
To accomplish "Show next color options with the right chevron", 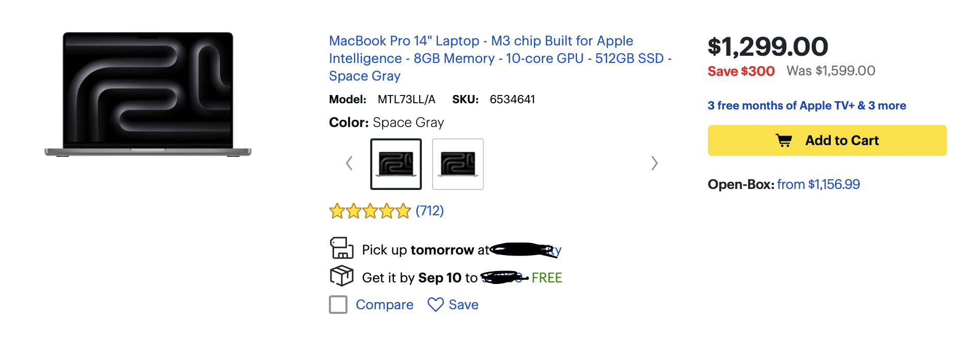I will (654, 164).
